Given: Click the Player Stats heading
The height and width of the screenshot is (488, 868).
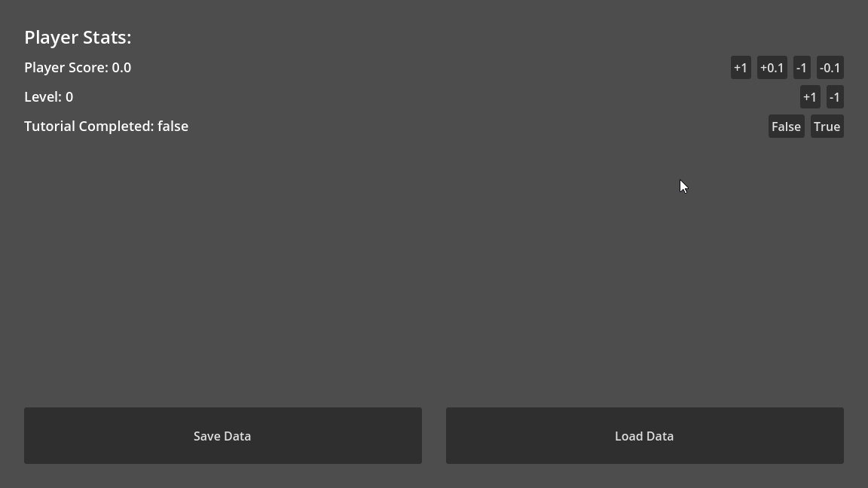Looking at the screenshot, I should [x=78, y=38].
